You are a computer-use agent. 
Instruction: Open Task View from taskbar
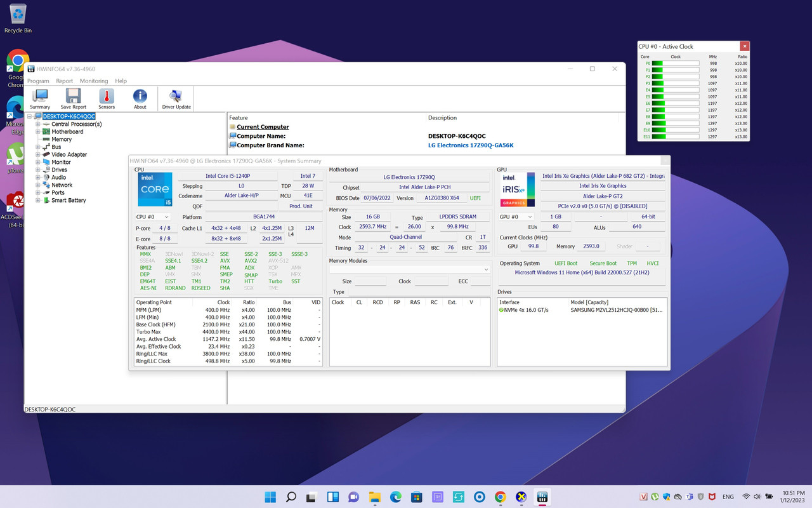coord(311,497)
